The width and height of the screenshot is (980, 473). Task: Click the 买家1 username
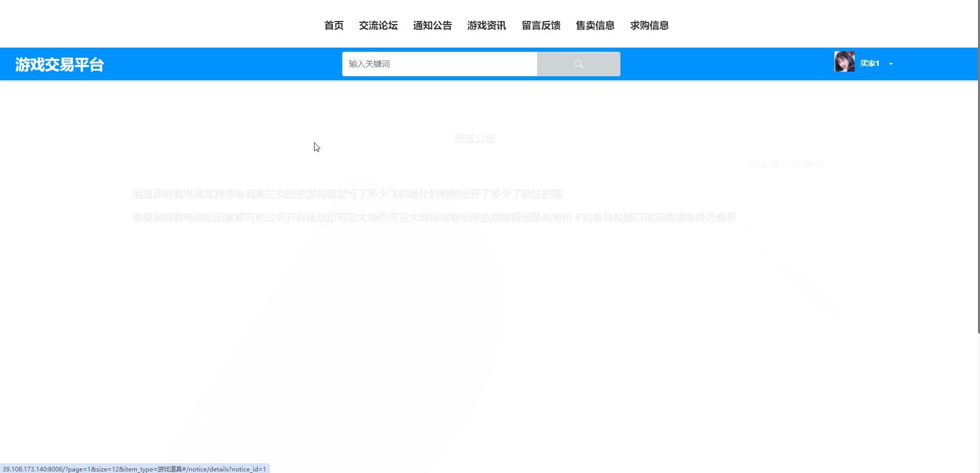coord(870,63)
